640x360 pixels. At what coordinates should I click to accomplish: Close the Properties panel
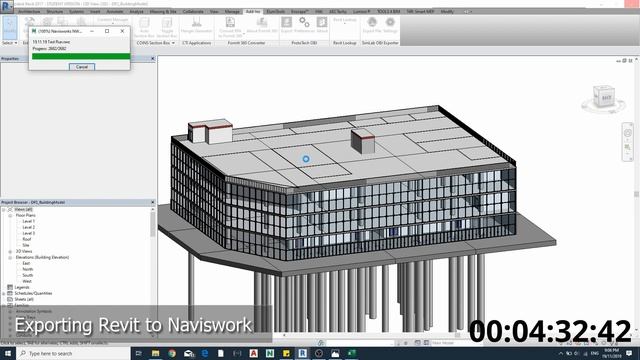(153, 59)
